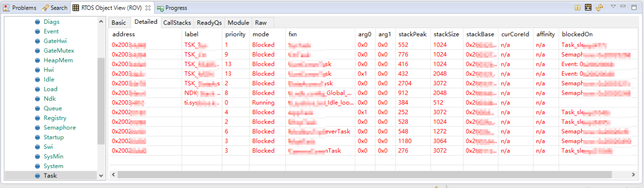Select System module in the tree
Viewport: 644px width, 188px height.
pos(54,166)
